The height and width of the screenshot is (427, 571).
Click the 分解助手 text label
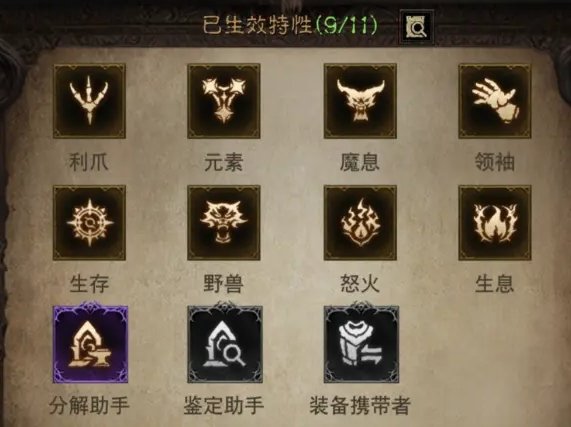click(89, 405)
